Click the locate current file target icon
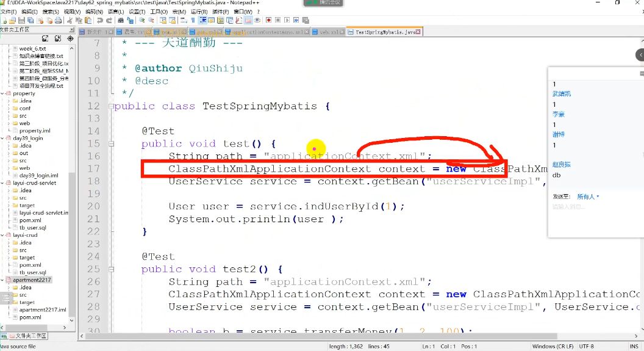 [x=70, y=38]
